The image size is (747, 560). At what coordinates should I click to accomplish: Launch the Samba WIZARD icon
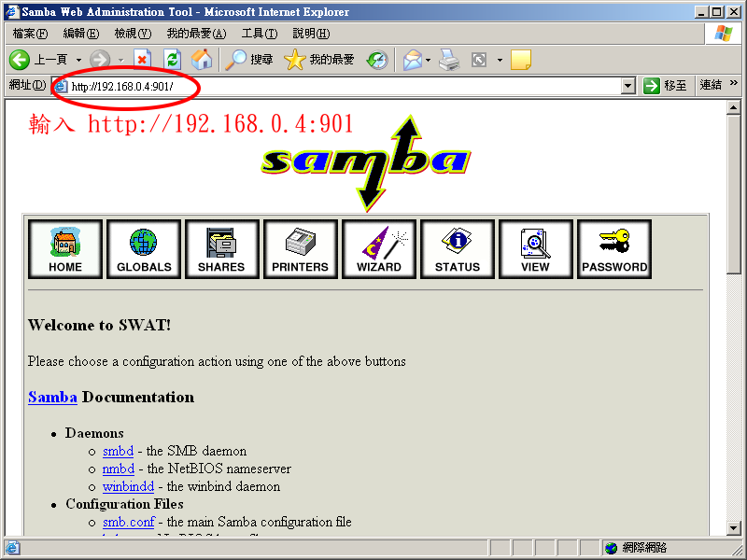tap(378, 249)
